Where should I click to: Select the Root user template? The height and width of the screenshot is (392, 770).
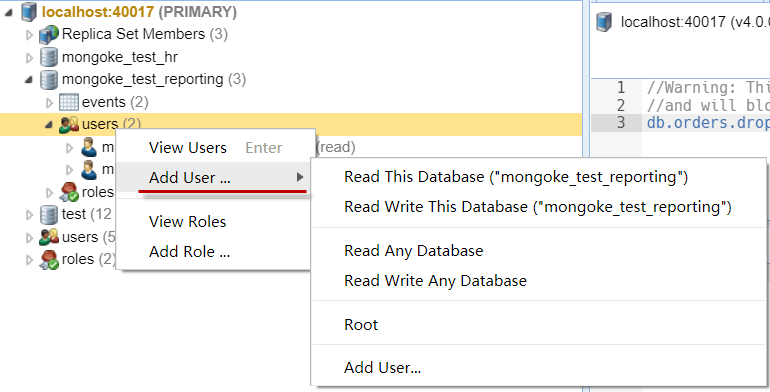pos(539,325)
